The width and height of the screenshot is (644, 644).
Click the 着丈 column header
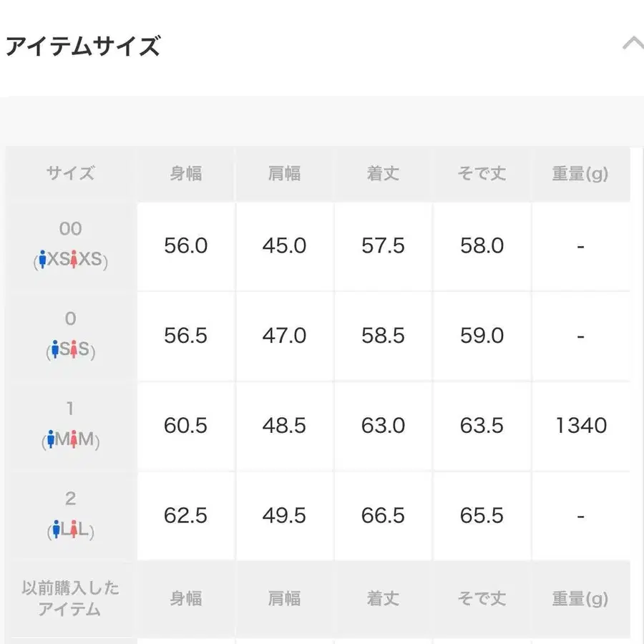[x=383, y=173]
